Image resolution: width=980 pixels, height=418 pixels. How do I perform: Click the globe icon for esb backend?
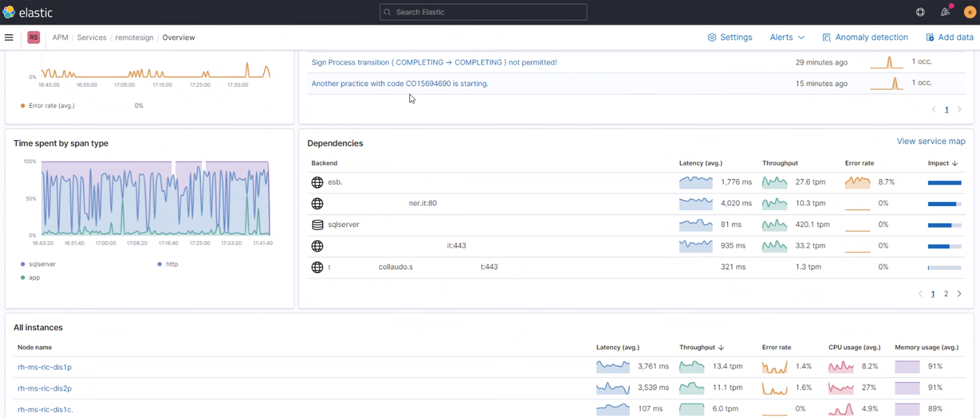(x=317, y=183)
